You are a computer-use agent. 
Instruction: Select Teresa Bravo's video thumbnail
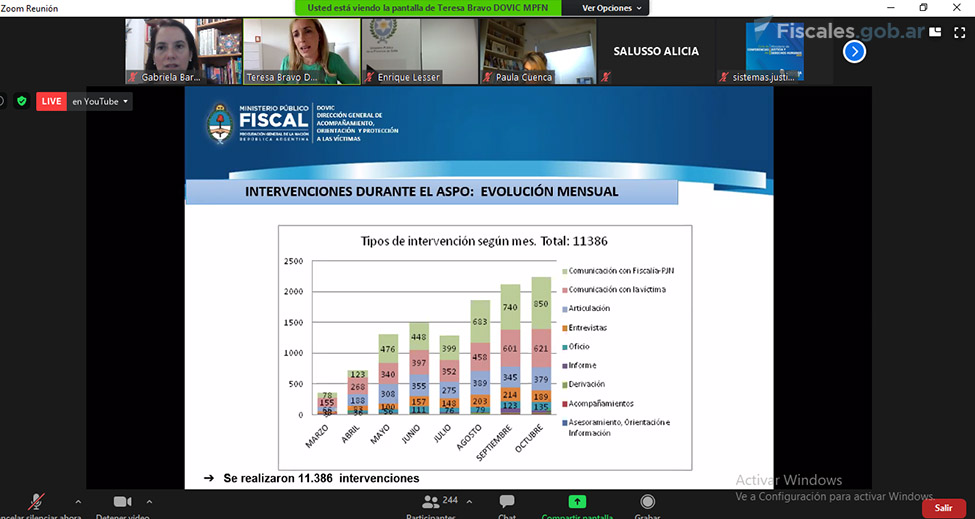click(301, 50)
